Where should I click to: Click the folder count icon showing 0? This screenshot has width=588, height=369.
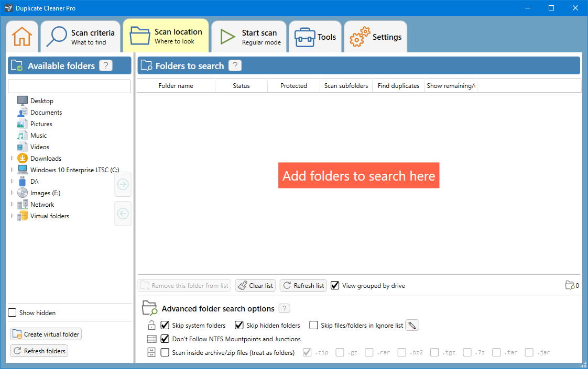point(570,285)
